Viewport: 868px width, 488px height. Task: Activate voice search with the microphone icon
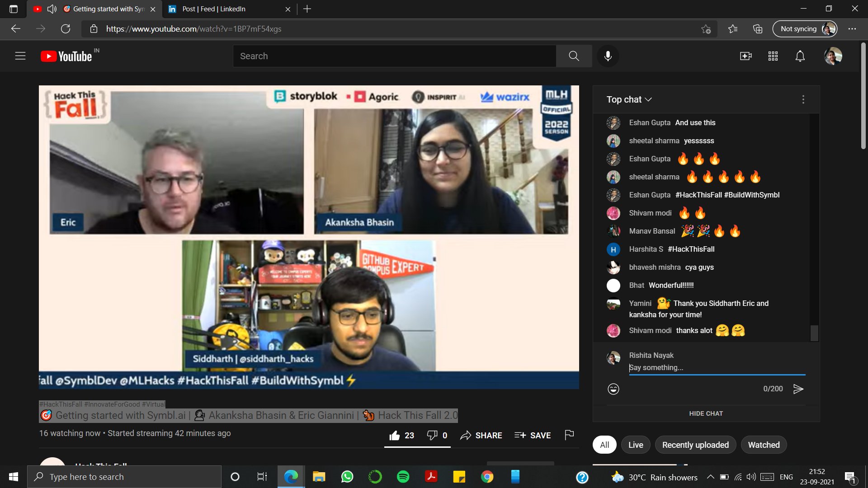click(608, 56)
